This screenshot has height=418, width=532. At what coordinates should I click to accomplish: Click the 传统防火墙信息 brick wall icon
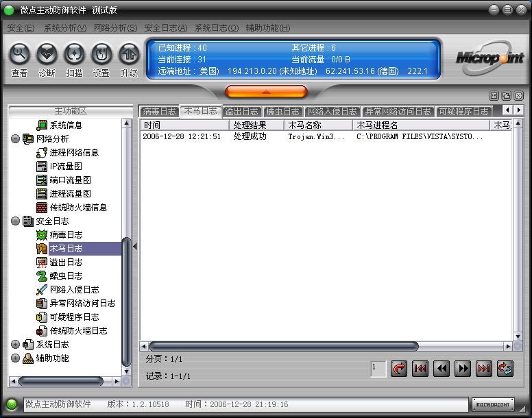(x=42, y=207)
